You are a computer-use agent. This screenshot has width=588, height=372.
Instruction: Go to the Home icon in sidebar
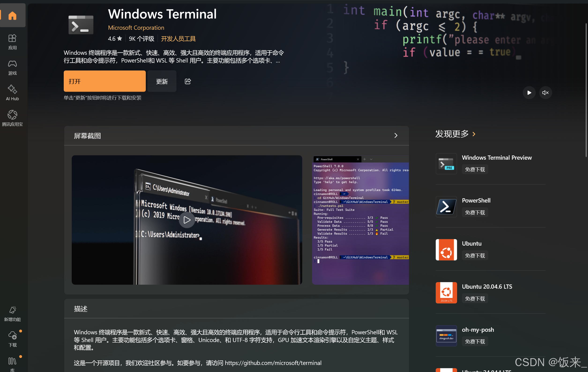12,16
